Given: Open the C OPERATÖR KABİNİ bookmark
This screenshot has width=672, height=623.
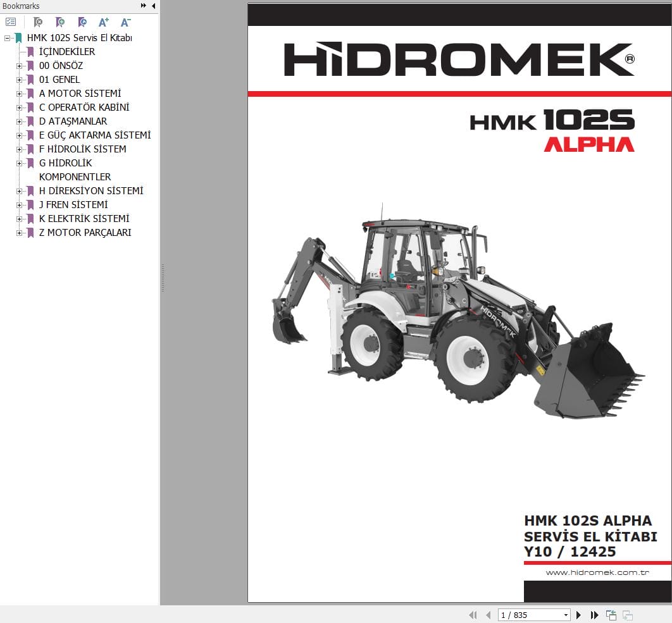Looking at the screenshot, I should click(84, 107).
